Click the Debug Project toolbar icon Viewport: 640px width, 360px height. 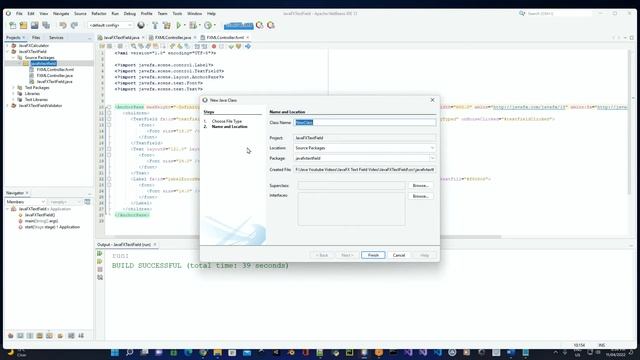point(193,25)
